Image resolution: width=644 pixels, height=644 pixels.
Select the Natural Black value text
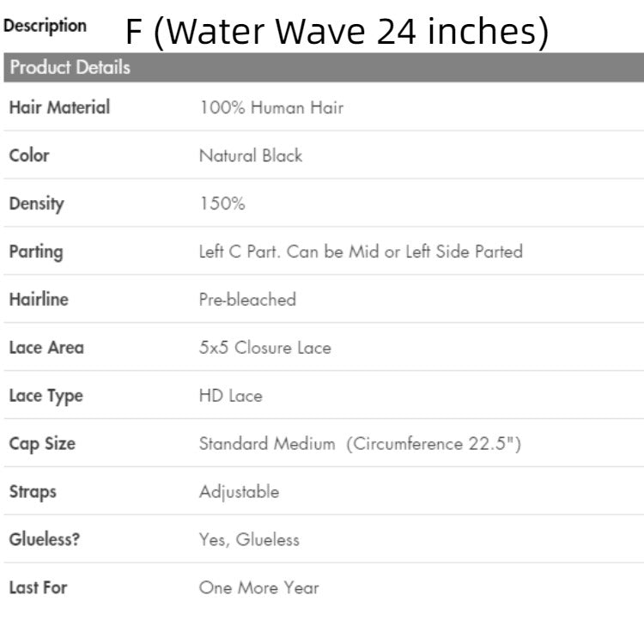coord(251,155)
